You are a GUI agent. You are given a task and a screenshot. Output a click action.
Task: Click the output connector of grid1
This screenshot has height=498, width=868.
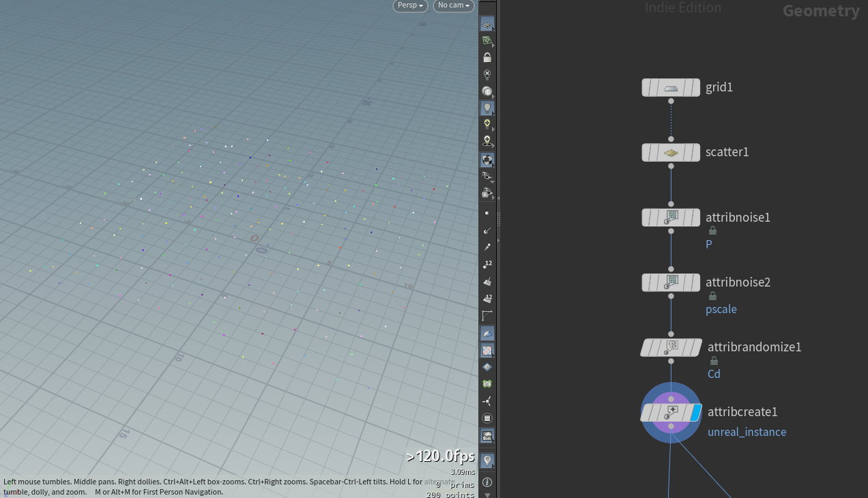coord(671,101)
